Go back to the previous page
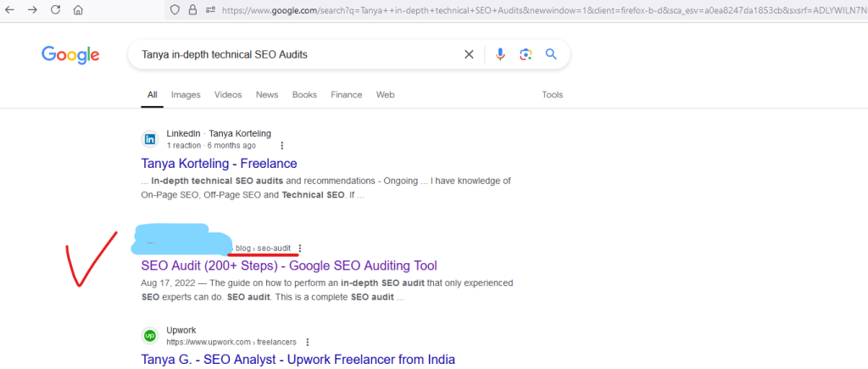This screenshot has height=369, width=868. (10, 10)
